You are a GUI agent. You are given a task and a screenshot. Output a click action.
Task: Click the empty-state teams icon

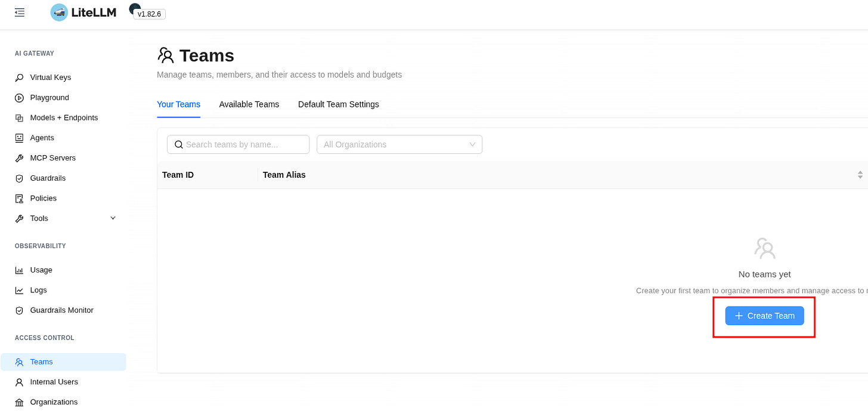click(764, 248)
